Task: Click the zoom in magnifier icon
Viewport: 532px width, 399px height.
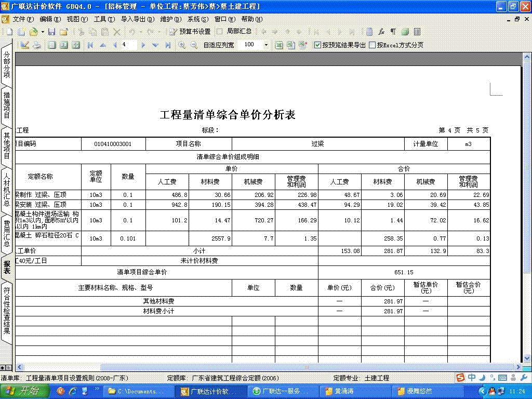Action: coord(182,45)
